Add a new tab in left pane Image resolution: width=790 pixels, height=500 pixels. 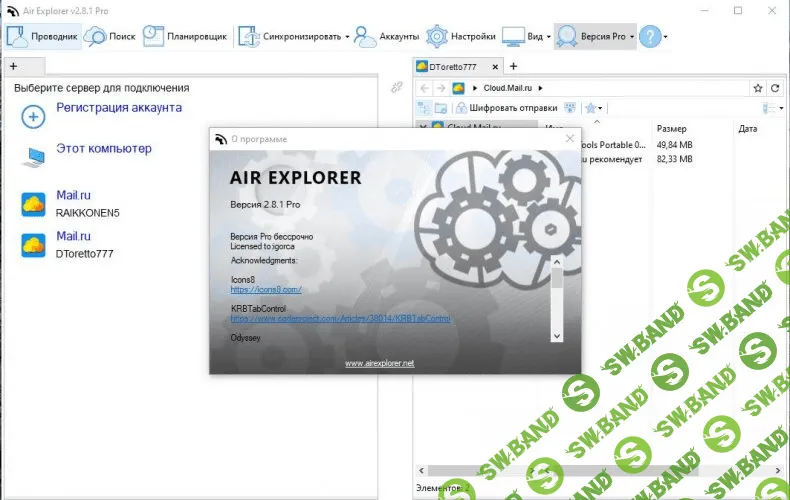[14, 66]
